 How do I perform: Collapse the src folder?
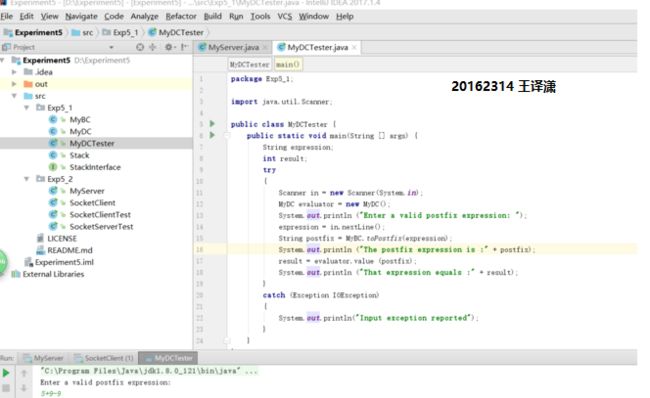pos(14,96)
